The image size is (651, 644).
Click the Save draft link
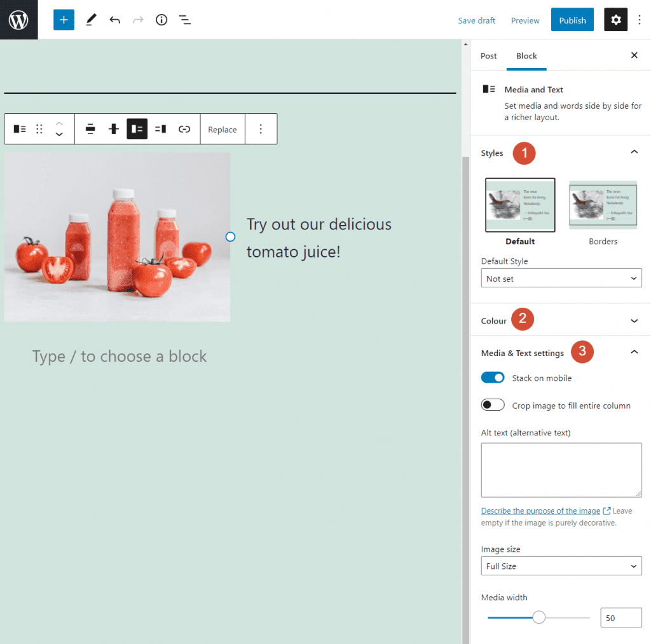476,20
